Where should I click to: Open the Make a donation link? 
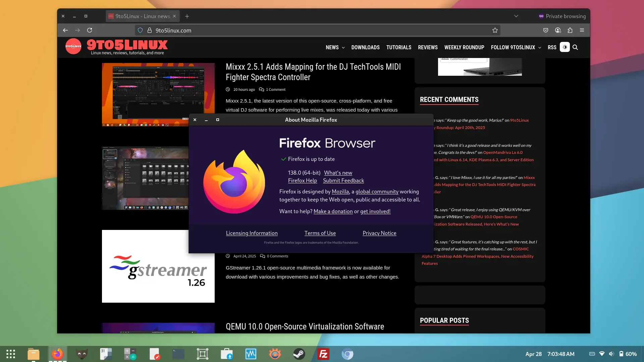[x=333, y=212]
